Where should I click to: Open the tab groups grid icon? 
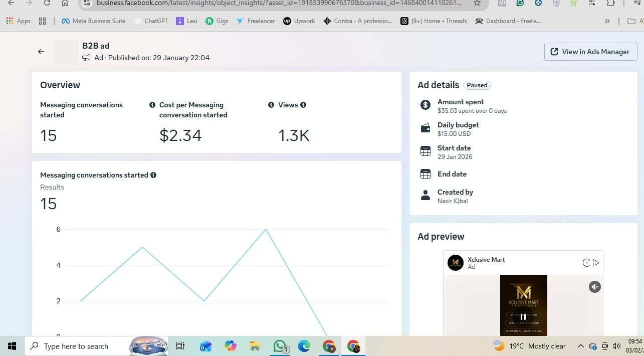(43, 21)
